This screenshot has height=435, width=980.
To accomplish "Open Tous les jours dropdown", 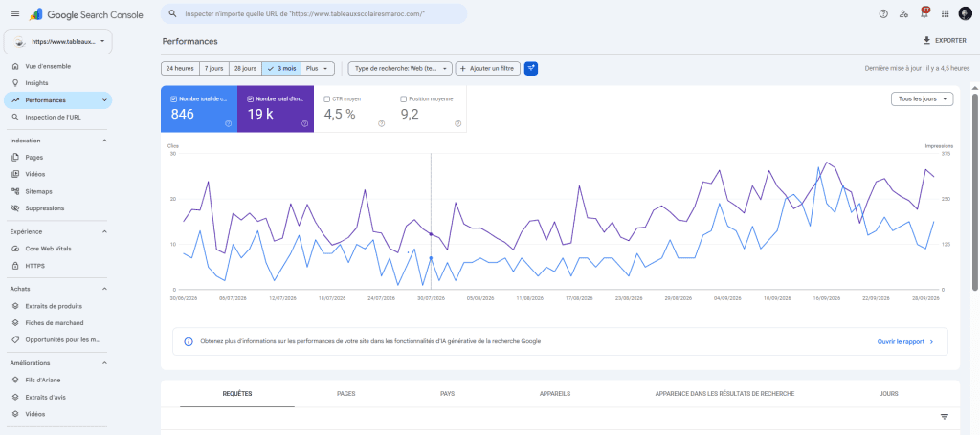I will coord(922,99).
